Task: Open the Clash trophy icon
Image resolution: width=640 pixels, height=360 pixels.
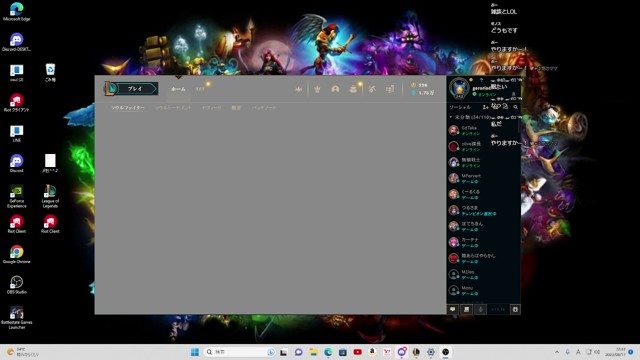Action: pyautogui.click(x=317, y=89)
